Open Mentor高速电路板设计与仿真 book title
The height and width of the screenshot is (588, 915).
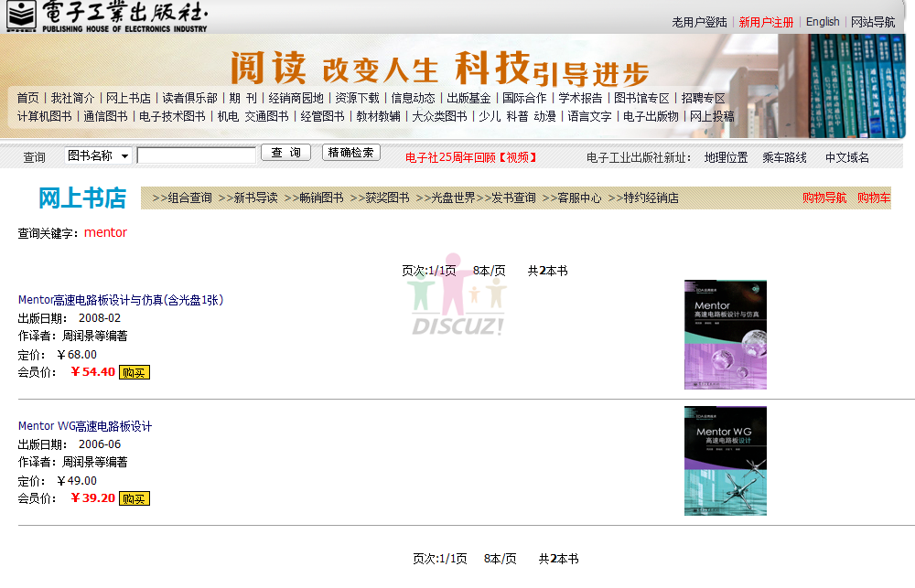121,300
